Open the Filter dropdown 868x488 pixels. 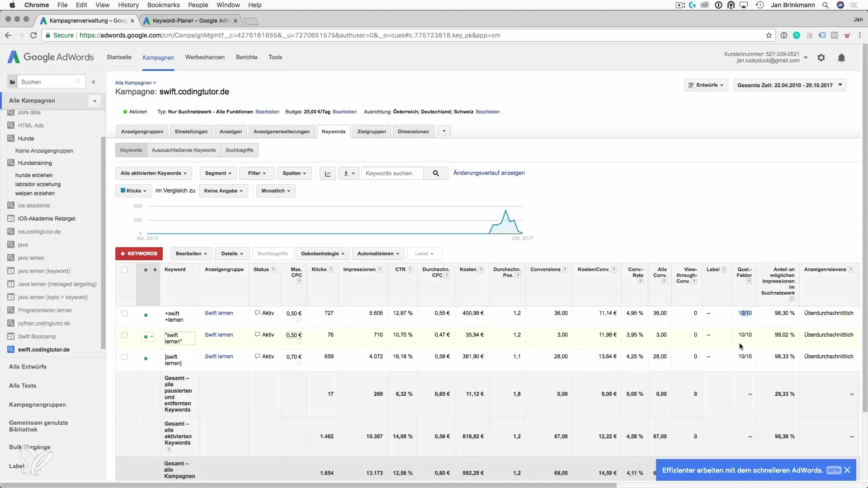tap(257, 174)
